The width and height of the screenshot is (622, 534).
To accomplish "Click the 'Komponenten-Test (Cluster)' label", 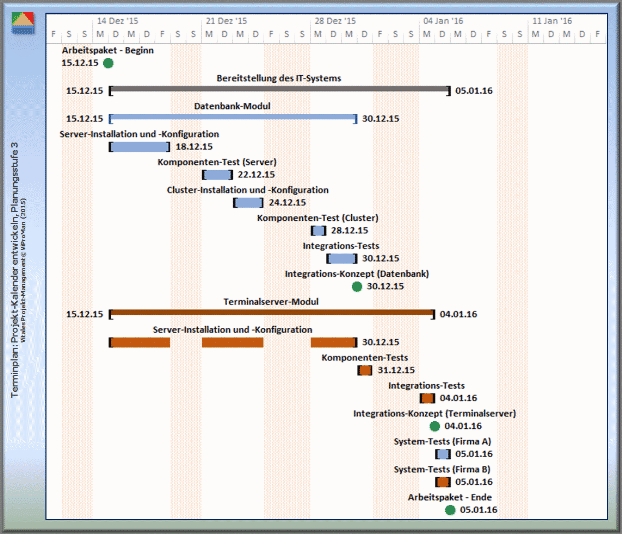I will point(318,218).
